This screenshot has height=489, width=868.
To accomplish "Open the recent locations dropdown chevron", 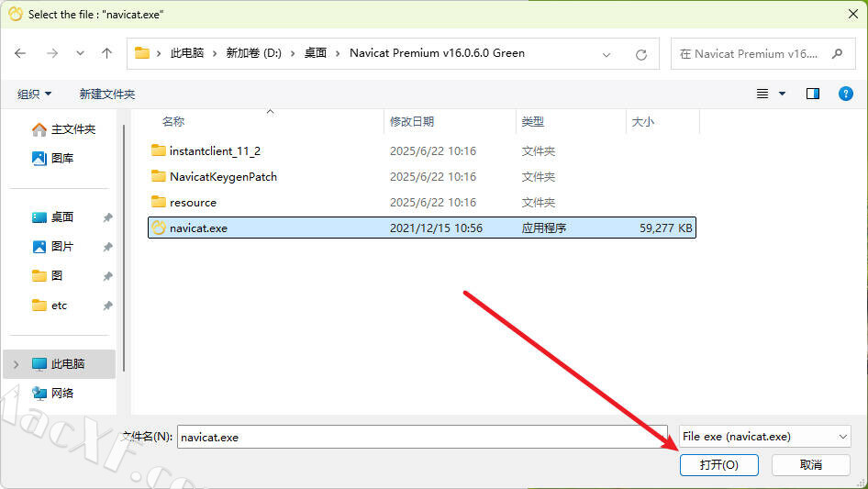I will click(x=80, y=53).
